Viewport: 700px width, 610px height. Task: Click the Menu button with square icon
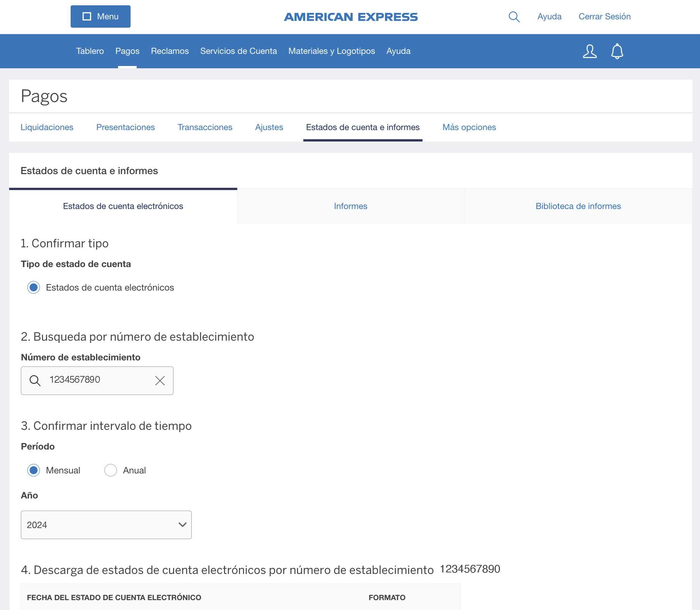(100, 16)
